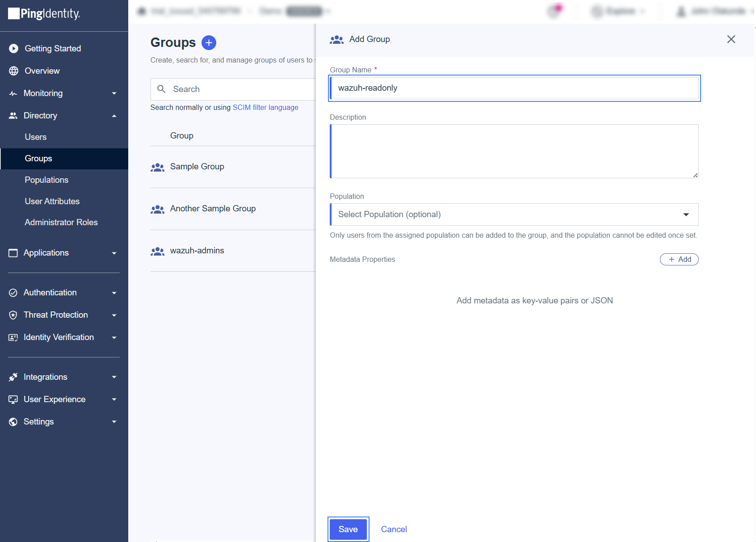Open the Select Population dropdown
This screenshot has width=756, height=542.
coord(514,214)
